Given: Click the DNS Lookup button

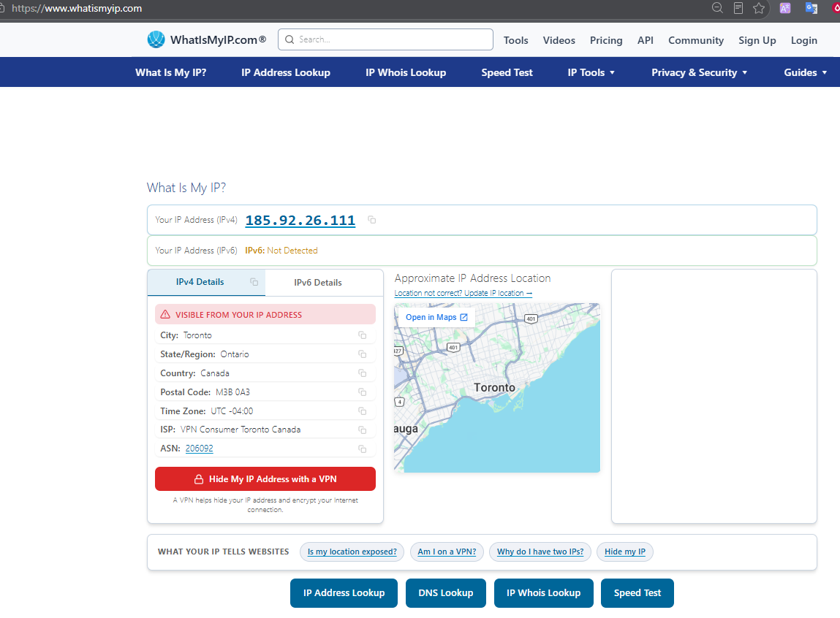Looking at the screenshot, I should (x=446, y=593).
